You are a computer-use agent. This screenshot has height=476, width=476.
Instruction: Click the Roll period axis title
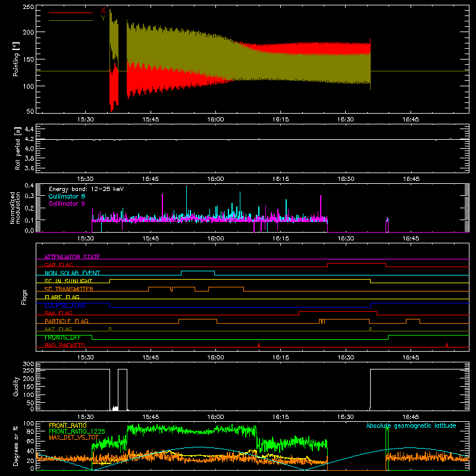pos(18,148)
